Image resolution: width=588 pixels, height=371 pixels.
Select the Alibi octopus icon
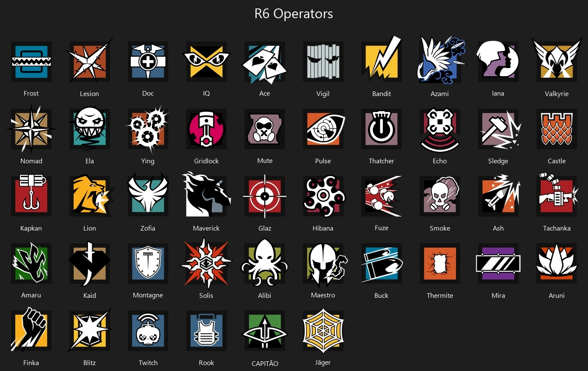[265, 262]
